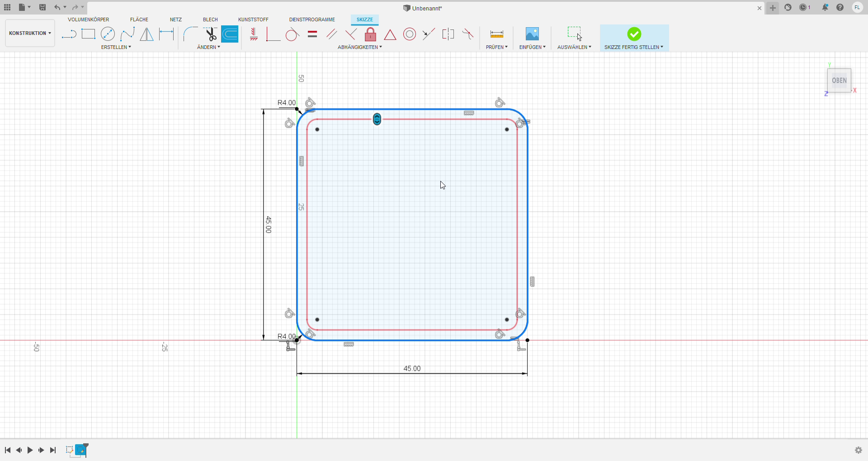This screenshot has width=868, height=461.
Task: Toggle the active Offset tool
Action: pos(230,34)
